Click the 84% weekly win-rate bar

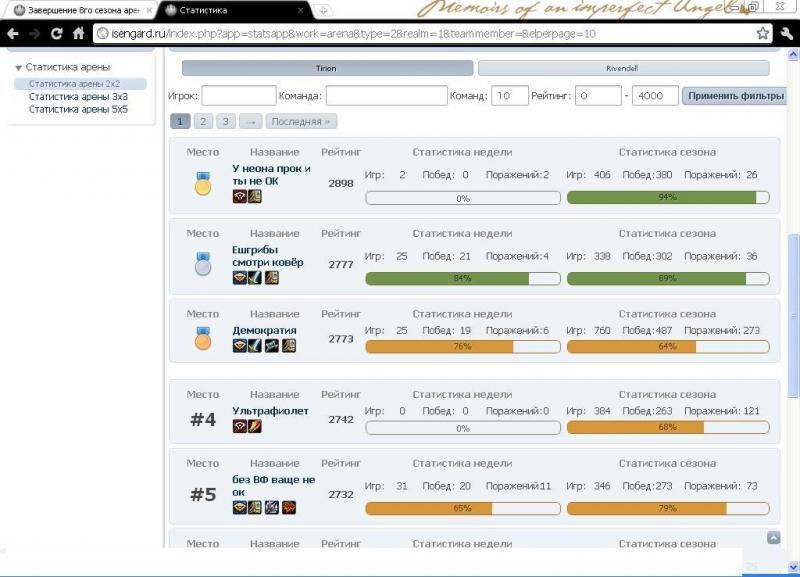tap(463, 279)
